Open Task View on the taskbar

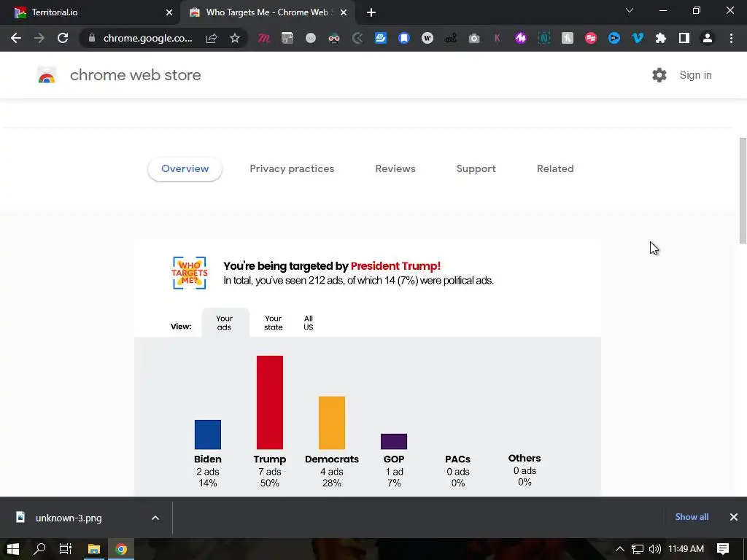[x=65, y=549]
